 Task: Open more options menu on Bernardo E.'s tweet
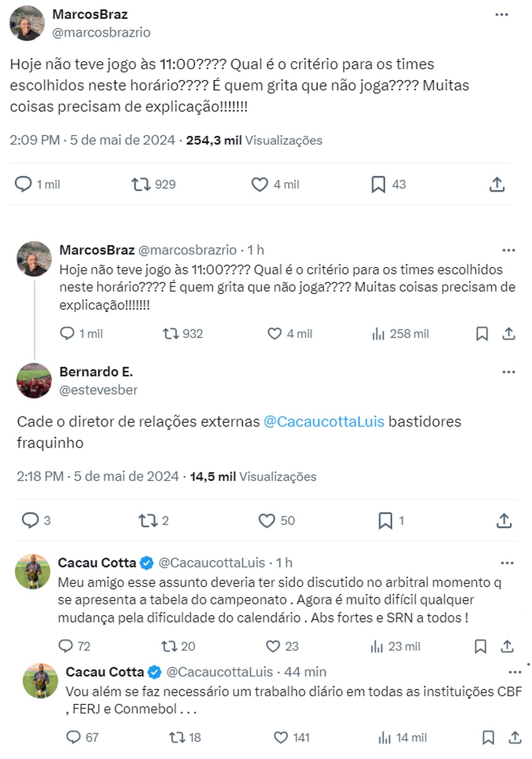(x=508, y=371)
